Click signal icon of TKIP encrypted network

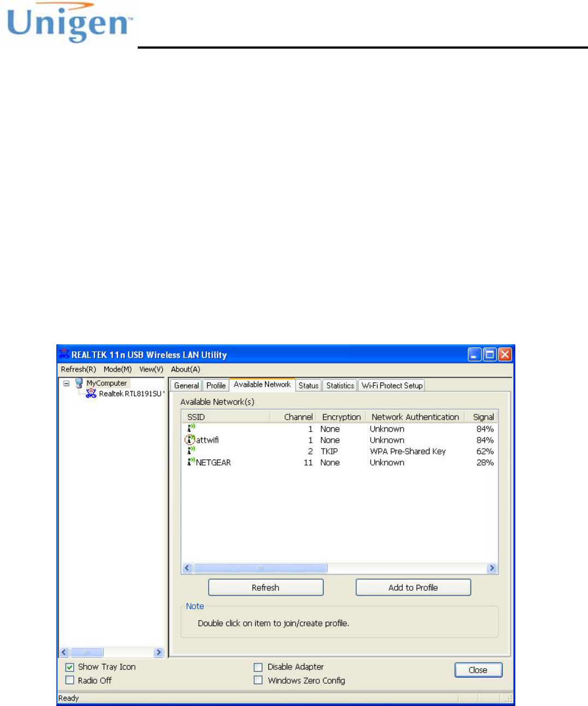click(x=191, y=451)
